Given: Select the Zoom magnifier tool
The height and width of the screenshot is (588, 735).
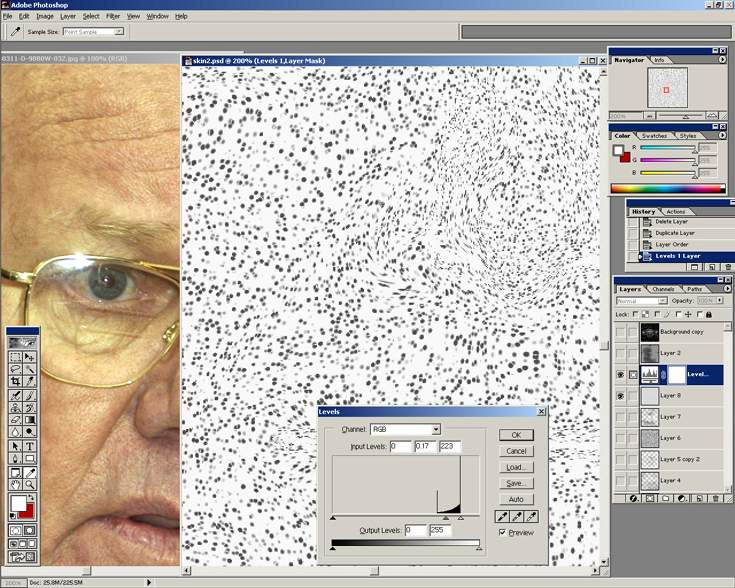Looking at the screenshot, I should click(x=30, y=484).
